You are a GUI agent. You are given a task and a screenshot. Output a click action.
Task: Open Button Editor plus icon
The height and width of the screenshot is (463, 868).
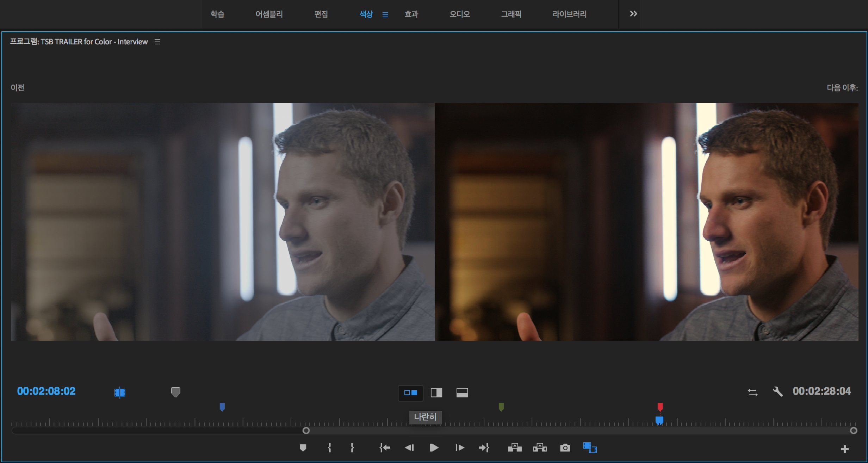coord(844,449)
